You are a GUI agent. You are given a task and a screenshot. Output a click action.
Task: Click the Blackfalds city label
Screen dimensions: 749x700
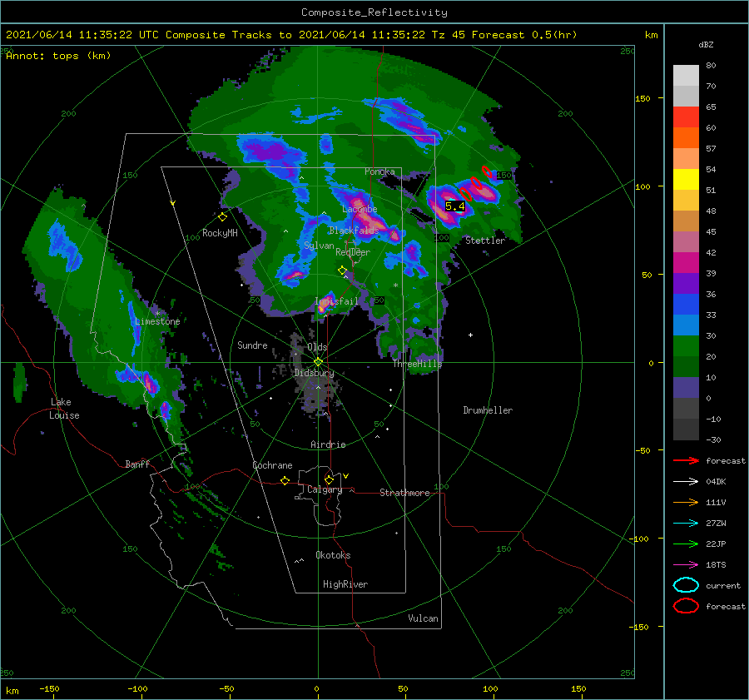click(354, 231)
